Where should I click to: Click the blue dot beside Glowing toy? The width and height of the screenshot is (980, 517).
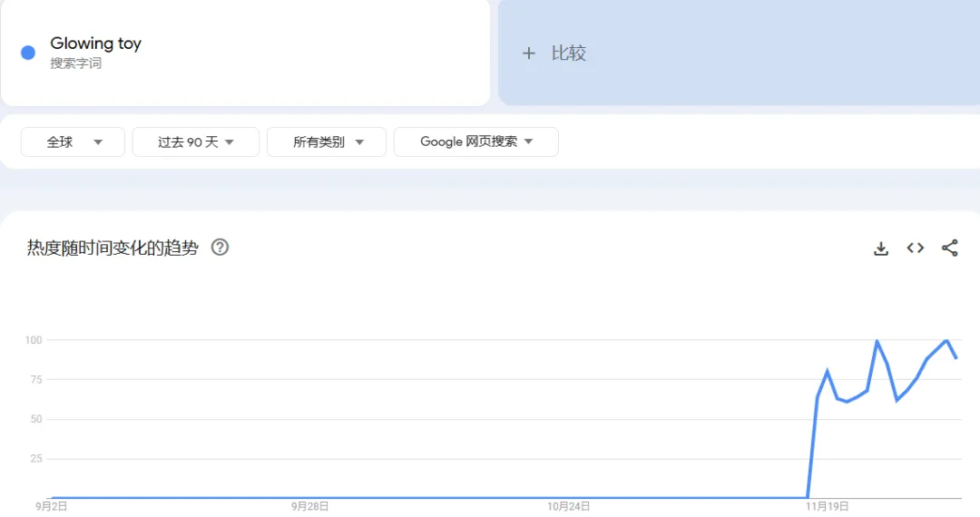coord(28,53)
